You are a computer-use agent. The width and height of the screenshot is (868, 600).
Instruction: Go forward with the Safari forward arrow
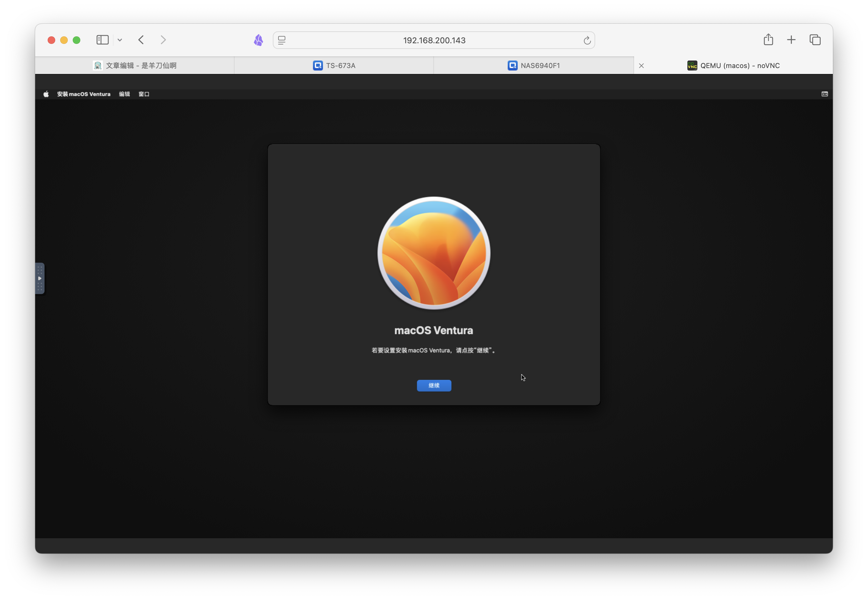(163, 40)
